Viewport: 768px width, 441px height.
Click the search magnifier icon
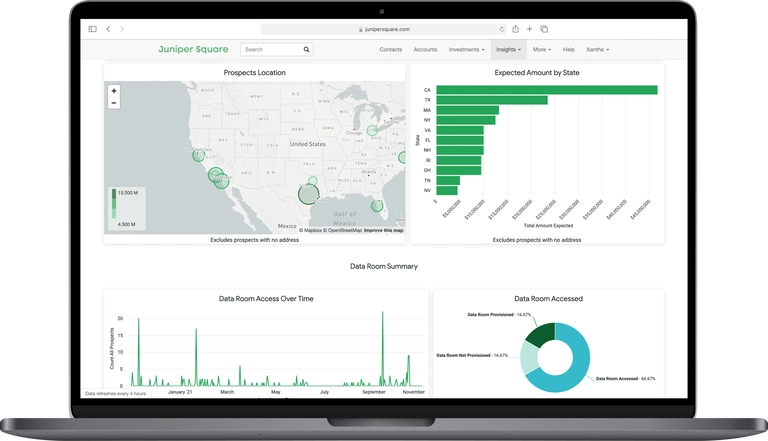pyautogui.click(x=306, y=49)
